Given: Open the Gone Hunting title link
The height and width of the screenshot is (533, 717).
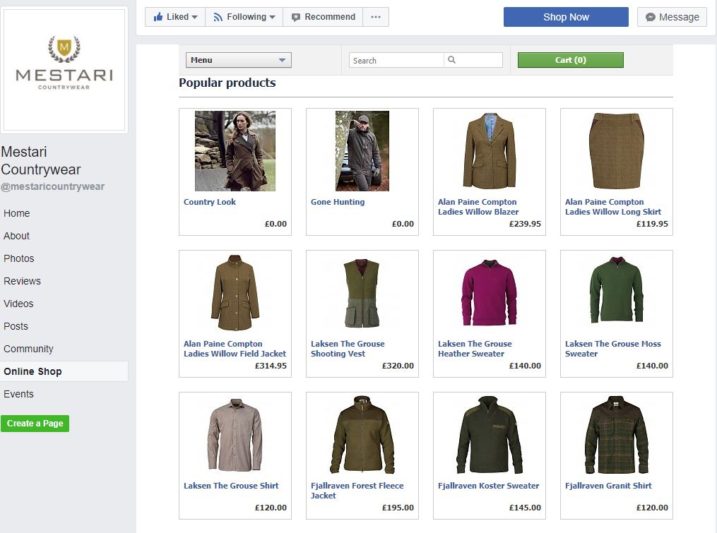Looking at the screenshot, I should (x=337, y=202).
